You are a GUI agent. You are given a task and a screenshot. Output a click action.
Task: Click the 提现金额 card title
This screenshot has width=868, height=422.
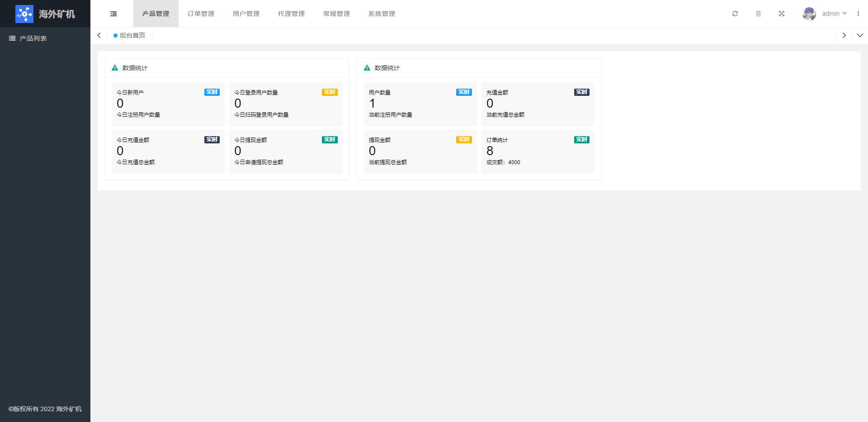pyautogui.click(x=380, y=140)
